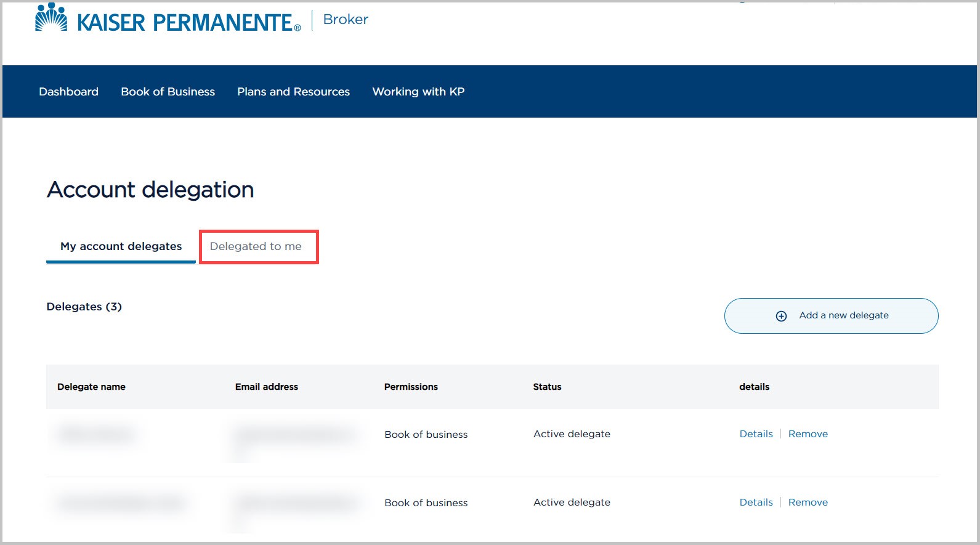Click the Delegate name column header
Screen dimensions: 980x545
pos(91,387)
